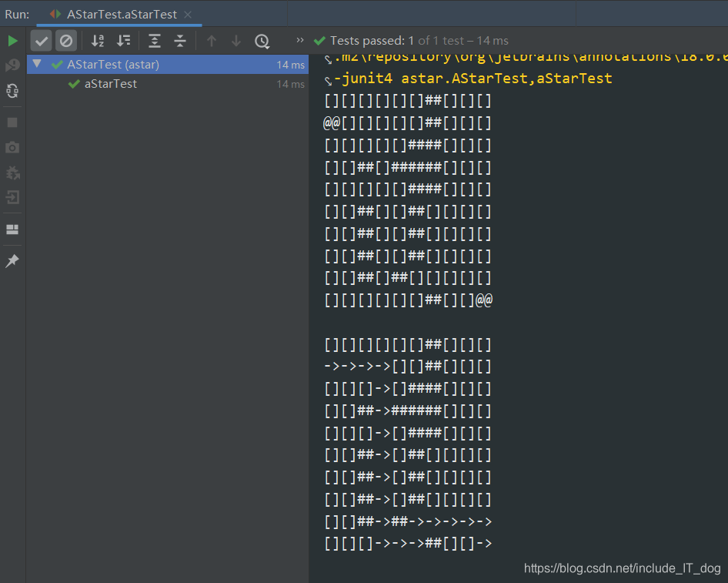This screenshot has height=583, width=728.
Task: Go to previous failed test arrow
Action: [212, 41]
